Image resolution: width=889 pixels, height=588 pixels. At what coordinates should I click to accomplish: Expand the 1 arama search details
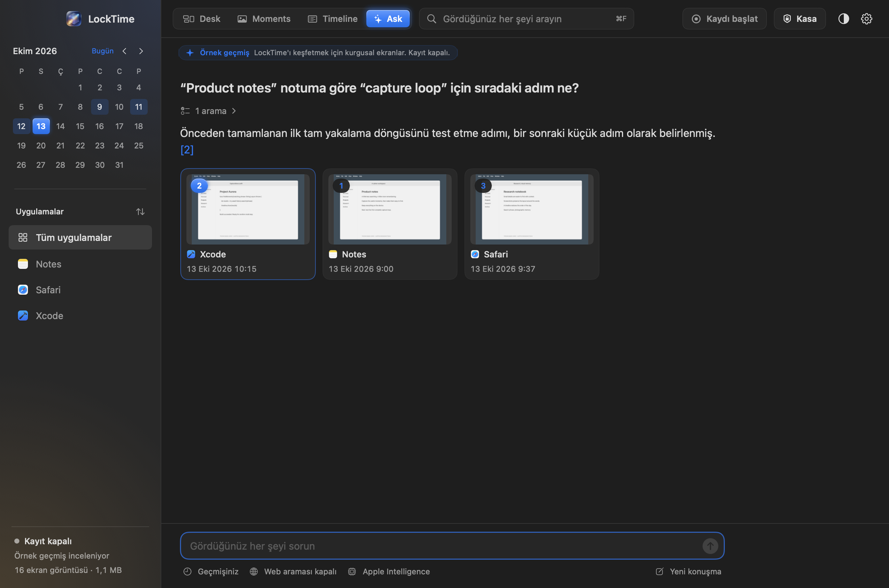pos(209,111)
